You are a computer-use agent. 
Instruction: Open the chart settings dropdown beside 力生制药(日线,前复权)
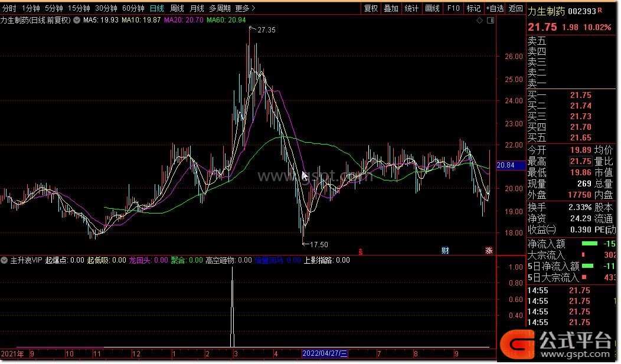(76, 20)
